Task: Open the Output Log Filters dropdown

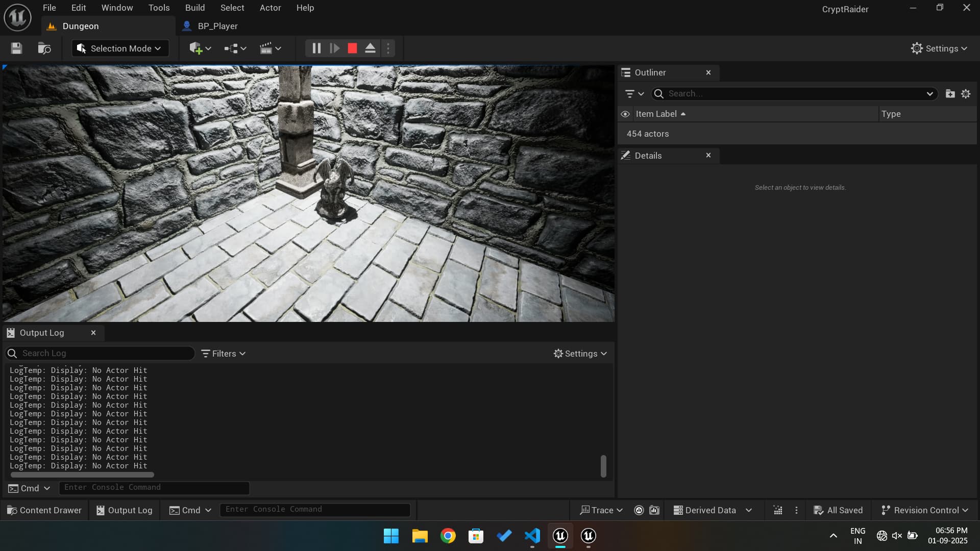Action: click(x=224, y=354)
